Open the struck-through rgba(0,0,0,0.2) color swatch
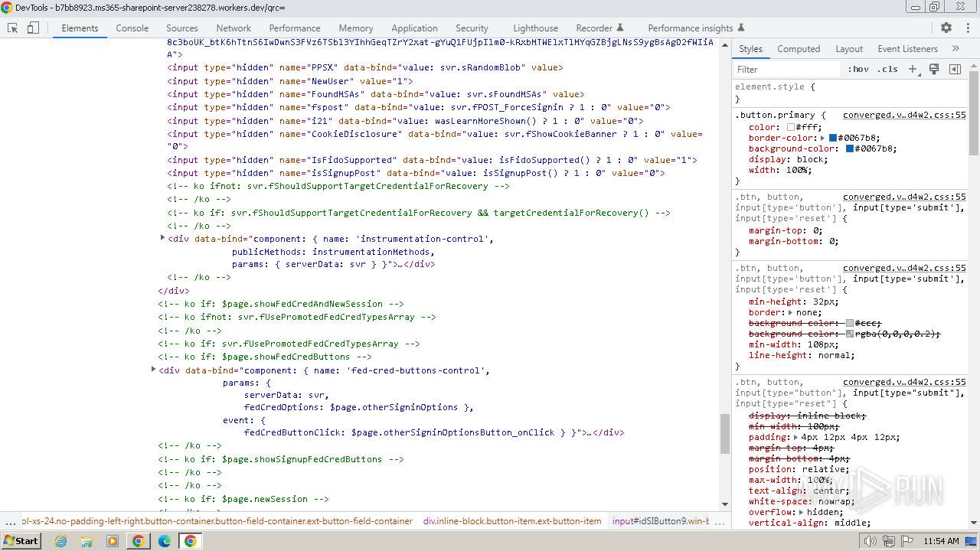Viewport: 980px width, 551px height. click(x=850, y=334)
